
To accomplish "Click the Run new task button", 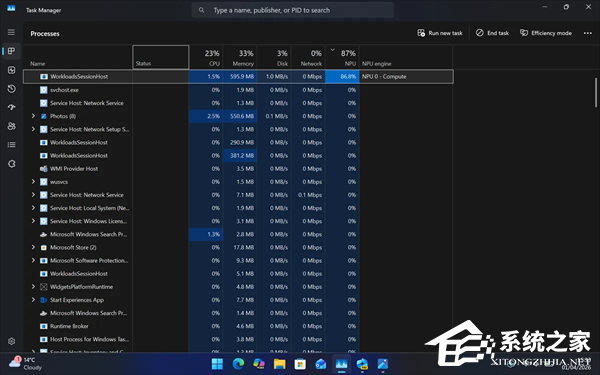I will (440, 33).
